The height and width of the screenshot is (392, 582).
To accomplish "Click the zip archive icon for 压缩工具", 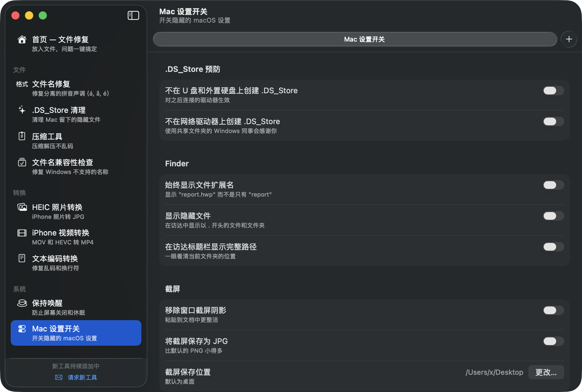I will click(x=22, y=136).
